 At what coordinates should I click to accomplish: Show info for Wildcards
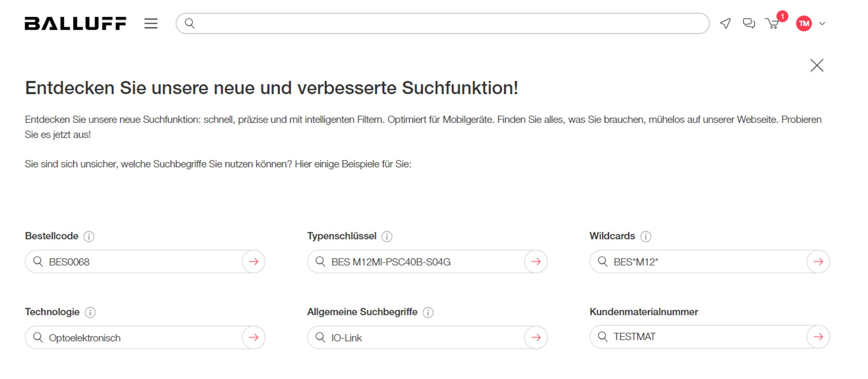(646, 237)
